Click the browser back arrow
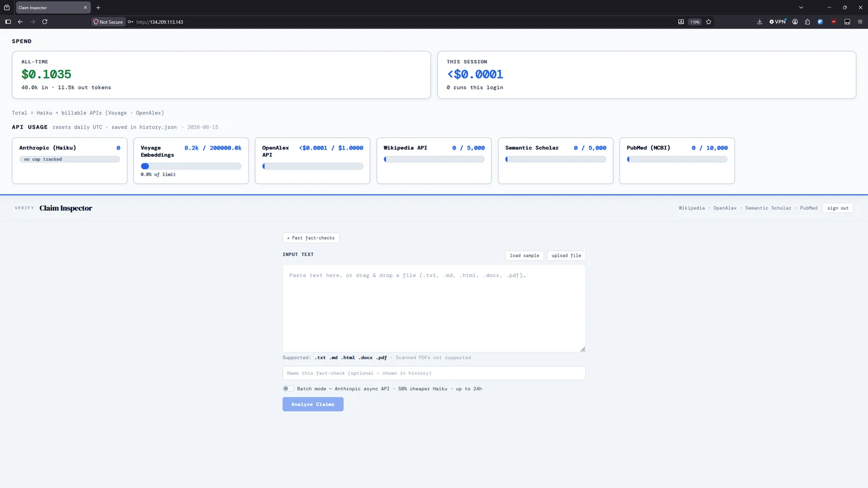The height and width of the screenshot is (488, 868). click(x=20, y=22)
